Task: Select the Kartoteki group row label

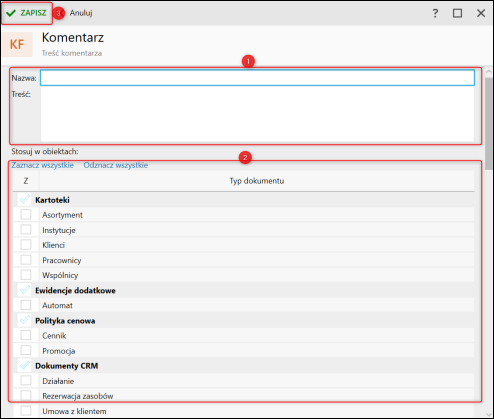Action: tap(52, 200)
